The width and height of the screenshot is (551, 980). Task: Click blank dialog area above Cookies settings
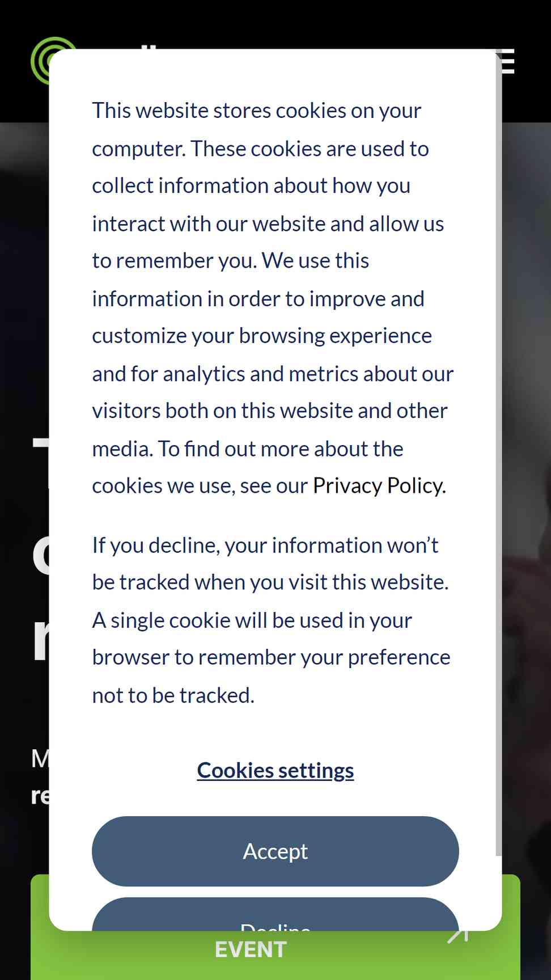[x=275, y=732]
